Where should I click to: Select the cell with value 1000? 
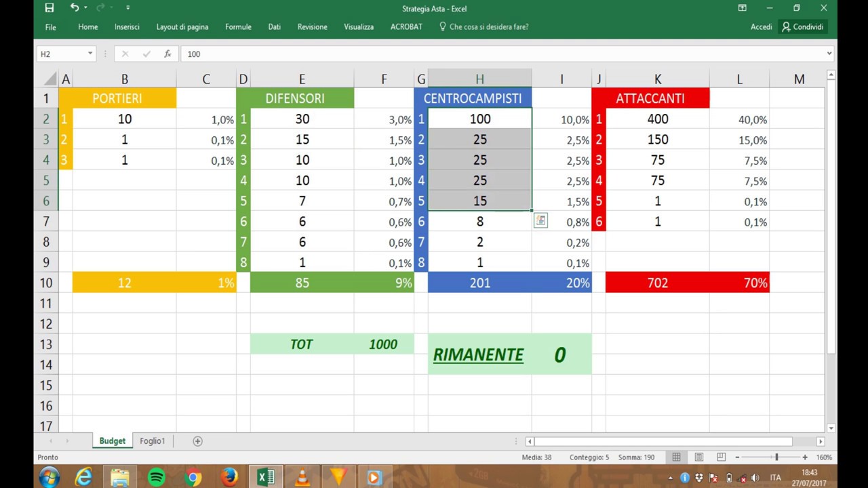tap(383, 344)
